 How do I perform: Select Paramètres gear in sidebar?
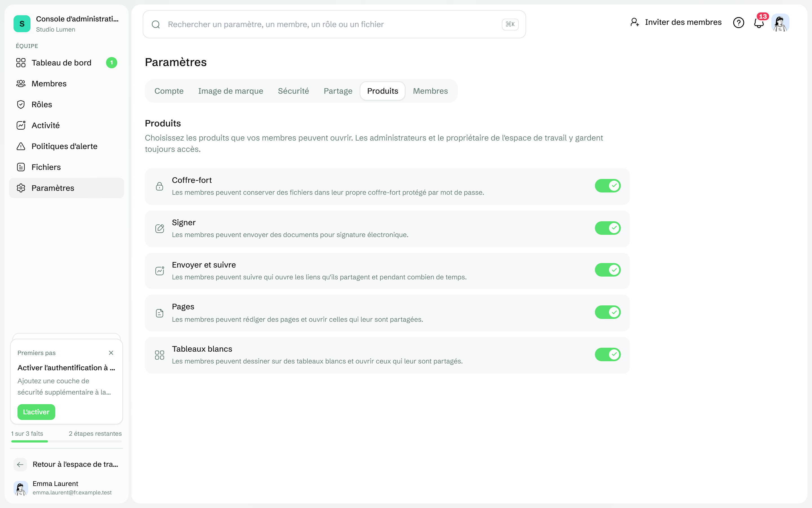pyautogui.click(x=21, y=188)
